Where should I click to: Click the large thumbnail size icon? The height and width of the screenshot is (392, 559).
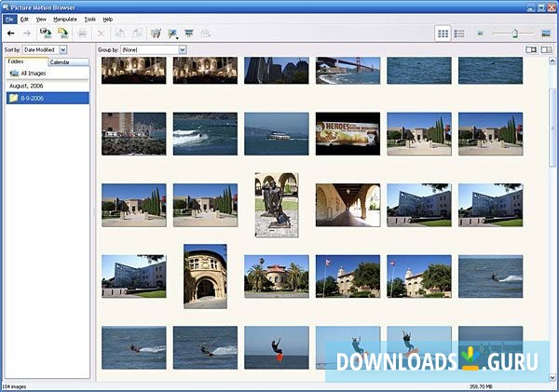pyautogui.click(x=546, y=34)
